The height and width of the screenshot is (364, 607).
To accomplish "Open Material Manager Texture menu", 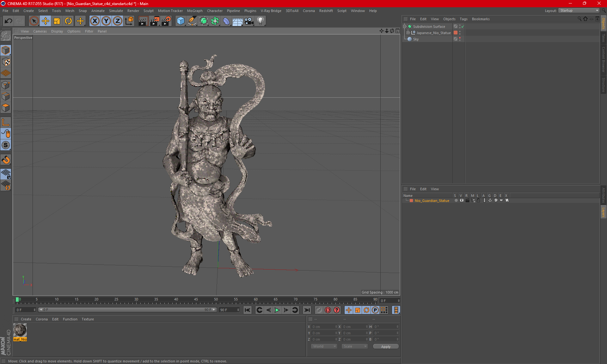I will [88, 319].
